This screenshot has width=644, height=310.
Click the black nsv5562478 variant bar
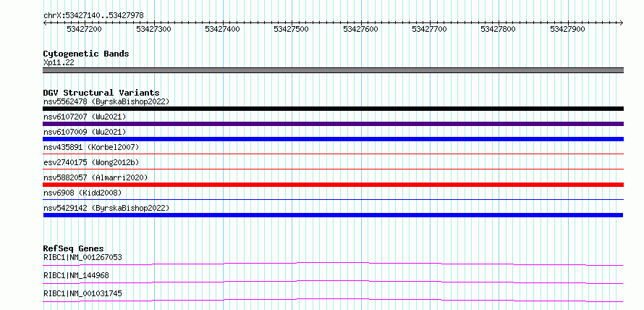(333, 109)
